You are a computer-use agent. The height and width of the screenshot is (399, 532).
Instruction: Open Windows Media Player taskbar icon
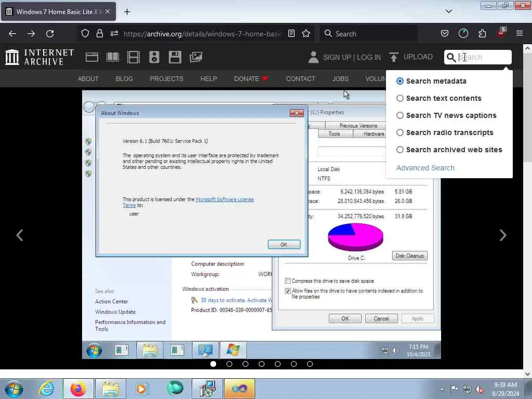point(141,389)
